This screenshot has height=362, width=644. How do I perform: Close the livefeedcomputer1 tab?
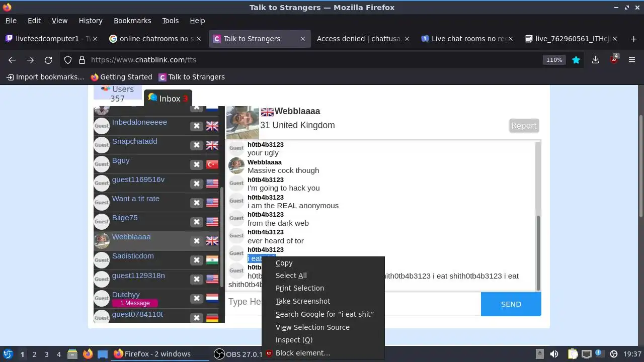click(x=96, y=39)
